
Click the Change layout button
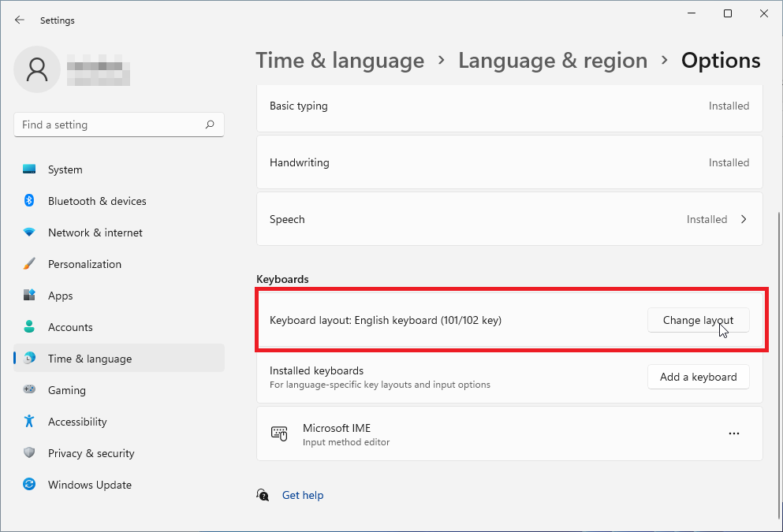point(698,320)
